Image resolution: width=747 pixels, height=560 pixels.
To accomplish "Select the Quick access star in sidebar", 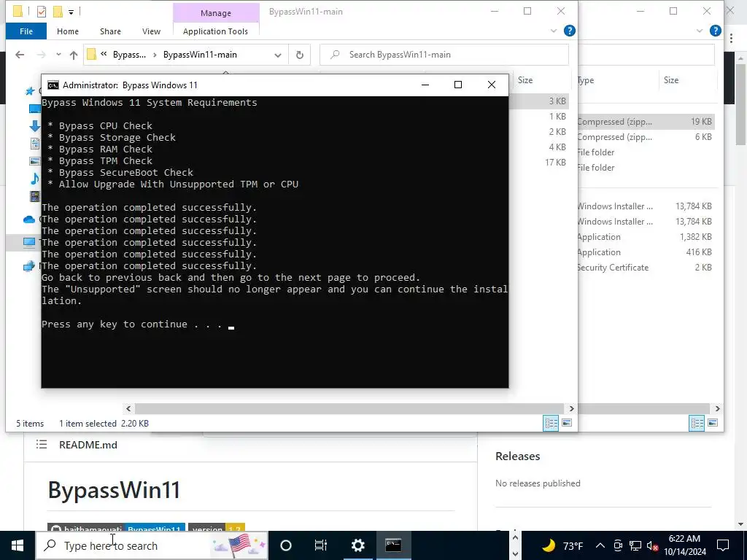I will point(31,90).
